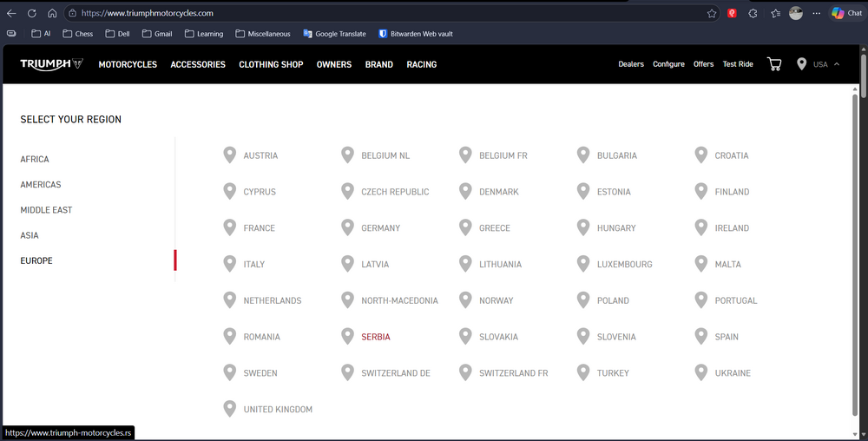
Task: Click the location pin beside USA
Action: point(801,64)
